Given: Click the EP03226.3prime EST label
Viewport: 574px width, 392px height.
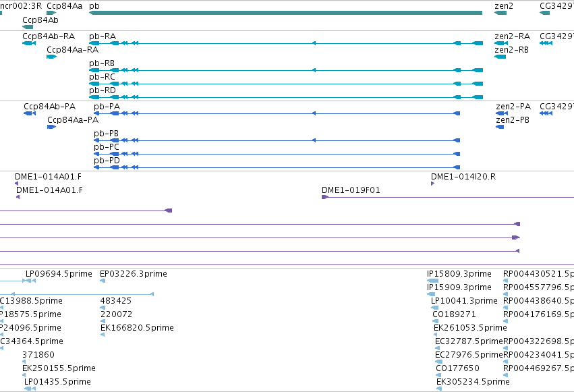Looking at the screenshot, I should tap(134, 274).
